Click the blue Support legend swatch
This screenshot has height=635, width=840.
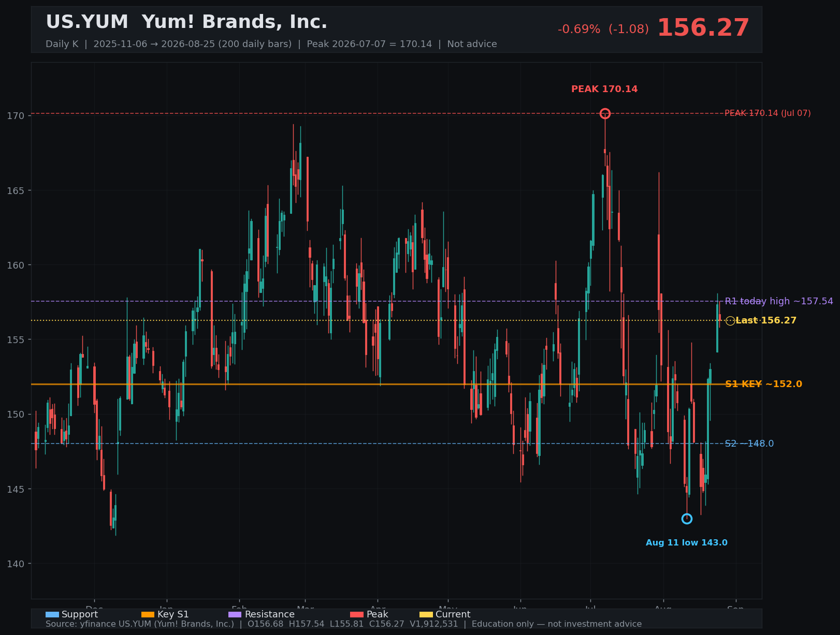tap(52, 614)
